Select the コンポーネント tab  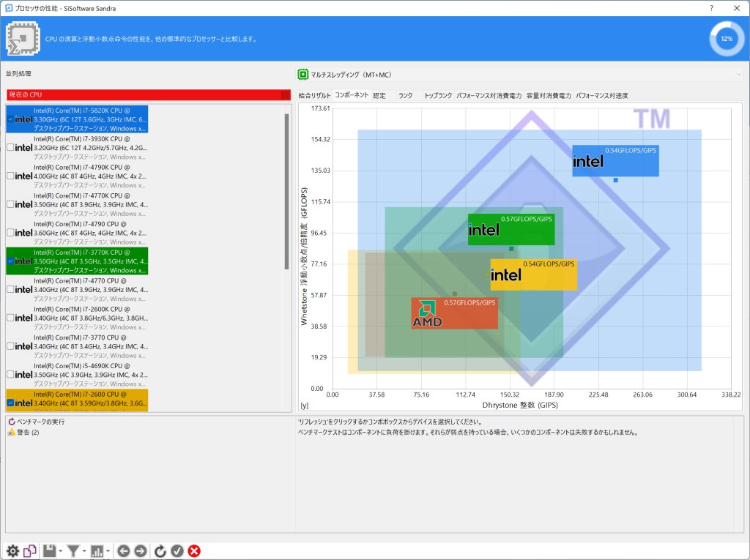352,95
